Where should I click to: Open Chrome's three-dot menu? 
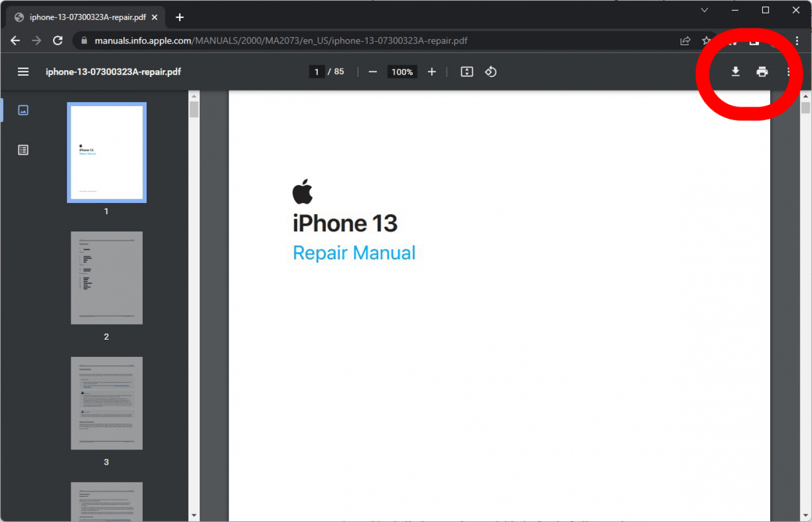(x=797, y=41)
